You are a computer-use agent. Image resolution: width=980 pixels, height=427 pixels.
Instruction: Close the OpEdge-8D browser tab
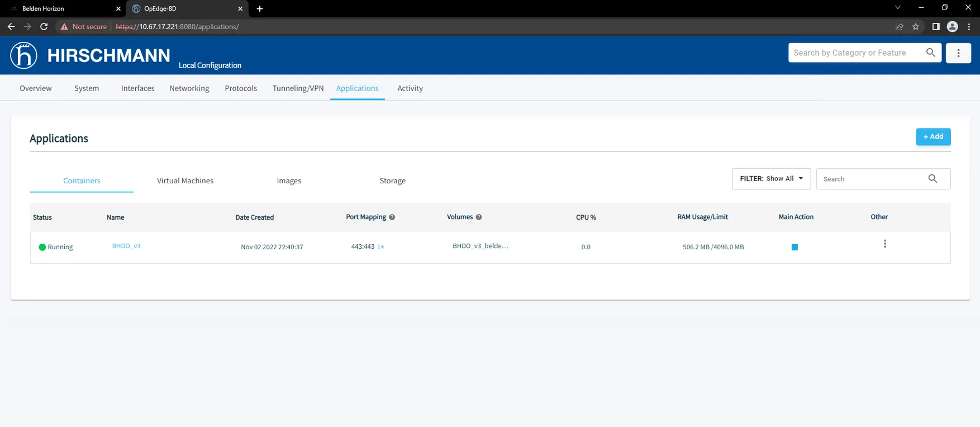(x=240, y=9)
